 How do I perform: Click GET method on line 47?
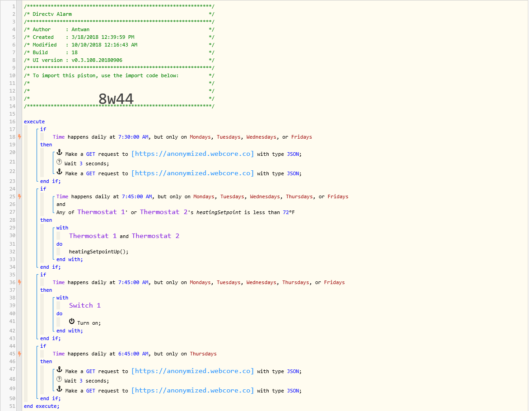pos(91,371)
